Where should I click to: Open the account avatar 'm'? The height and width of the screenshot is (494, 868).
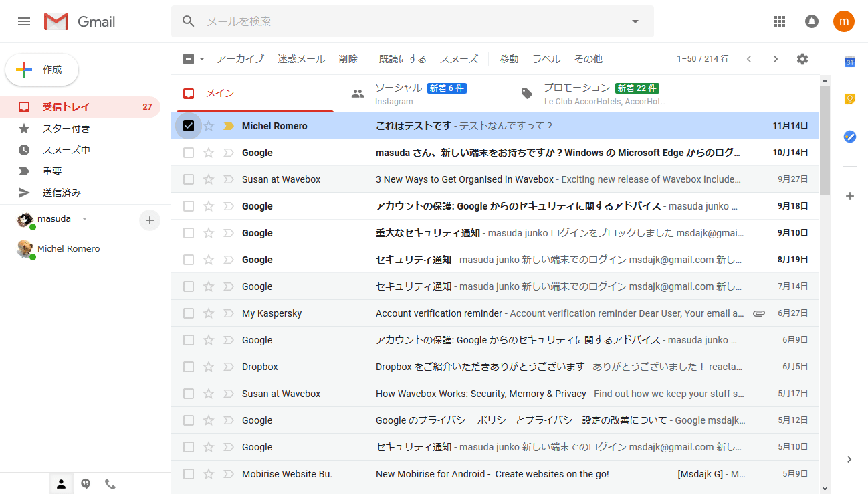(844, 21)
